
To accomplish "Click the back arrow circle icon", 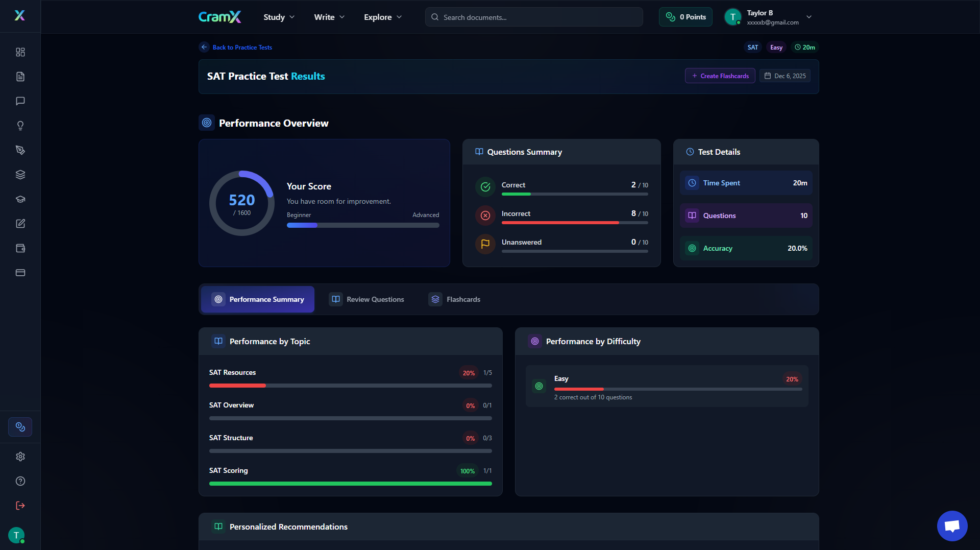I will [x=204, y=47].
